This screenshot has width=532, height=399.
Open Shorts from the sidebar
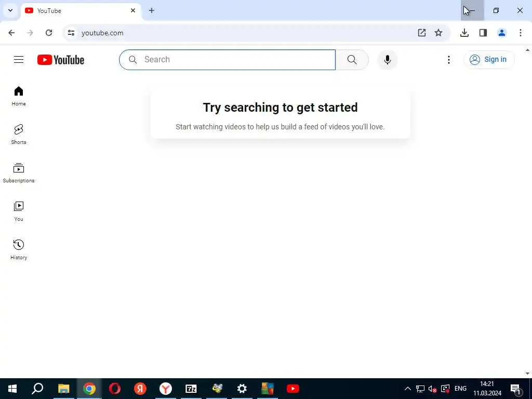pos(19,135)
